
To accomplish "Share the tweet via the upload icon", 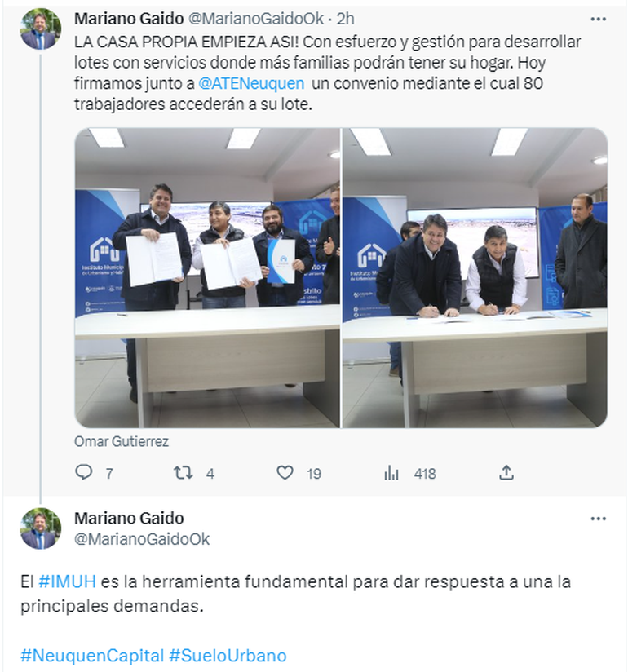I will coord(506,473).
